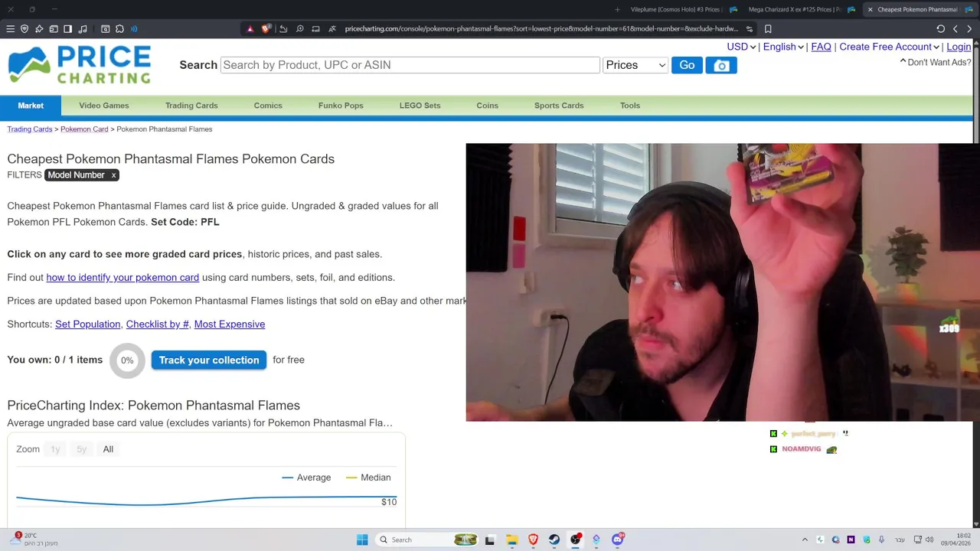The width and height of the screenshot is (980, 551).
Task: Click Pokemon Card breadcrumb link
Action: point(84,129)
